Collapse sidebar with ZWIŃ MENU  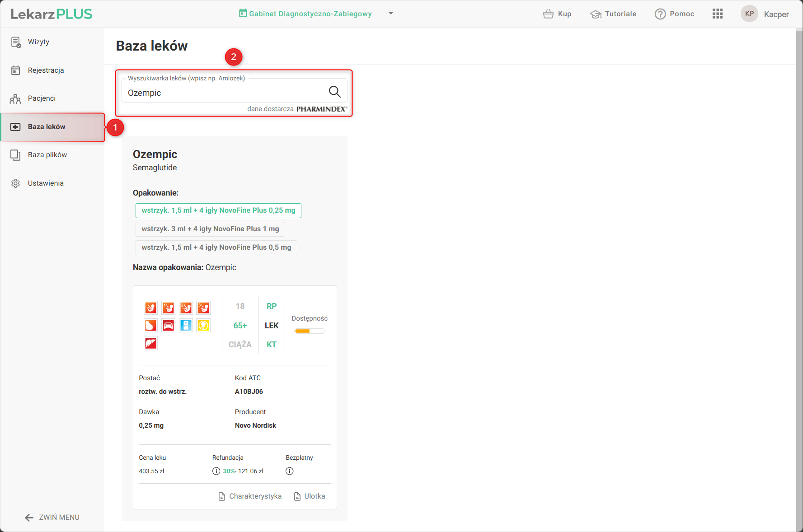point(52,518)
